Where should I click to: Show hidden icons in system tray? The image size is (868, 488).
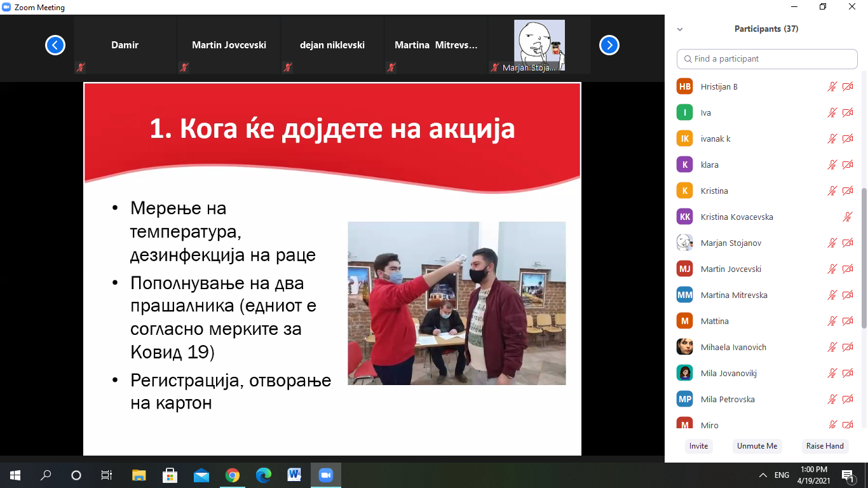[x=763, y=475]
